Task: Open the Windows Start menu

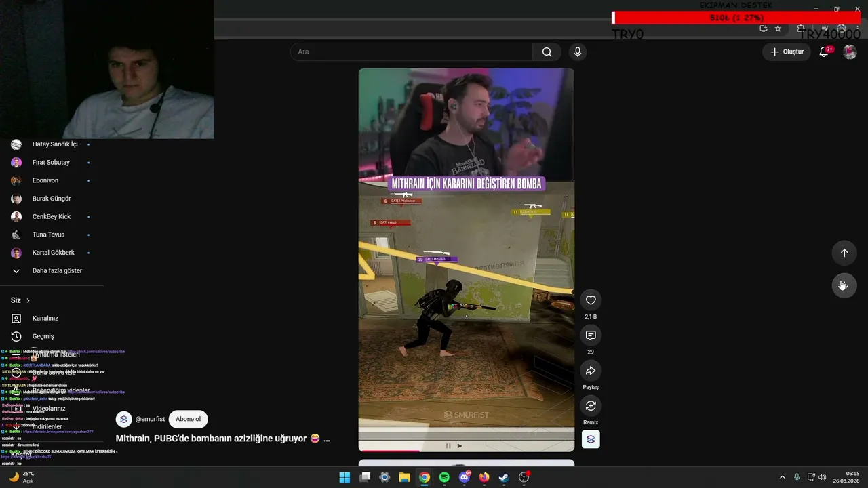Action: point(344,477)
